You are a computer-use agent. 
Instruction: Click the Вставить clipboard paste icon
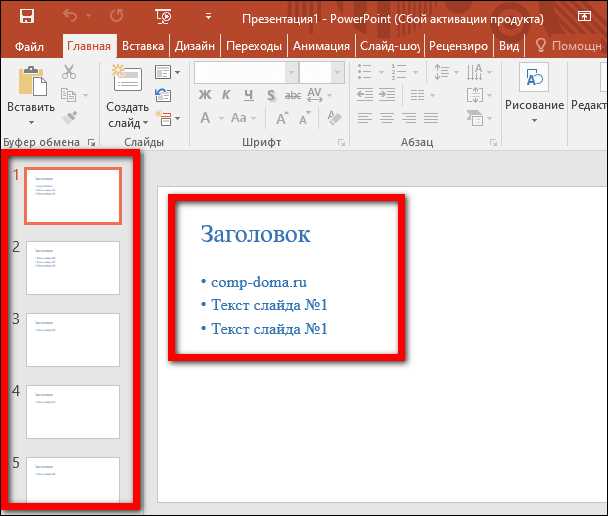click(33, 81)
